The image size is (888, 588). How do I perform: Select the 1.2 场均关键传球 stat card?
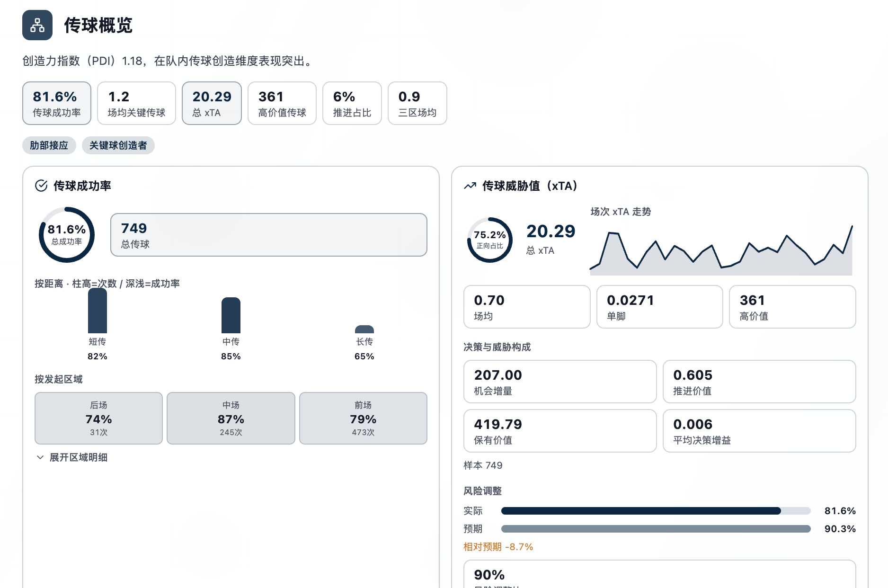tap(136, 103)
